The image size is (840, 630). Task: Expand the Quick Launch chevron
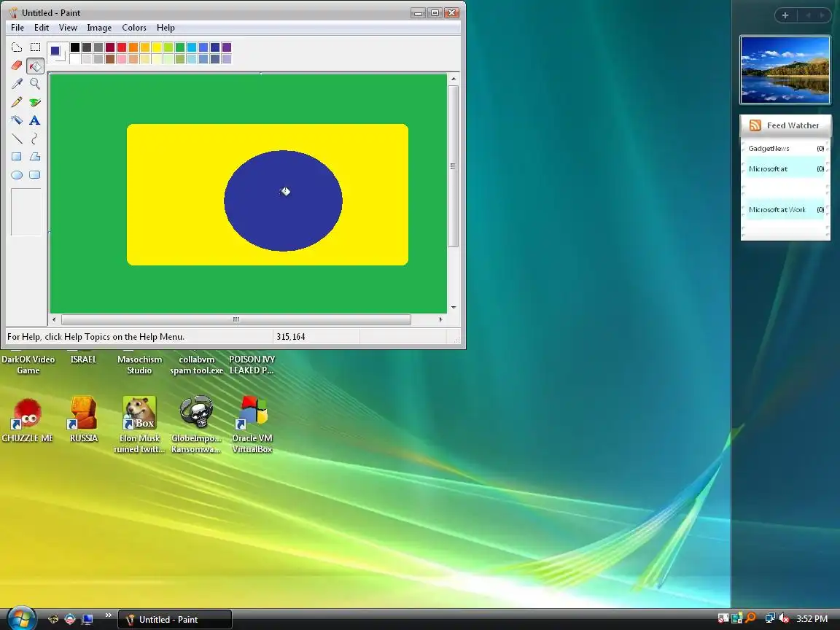(108, 615)
